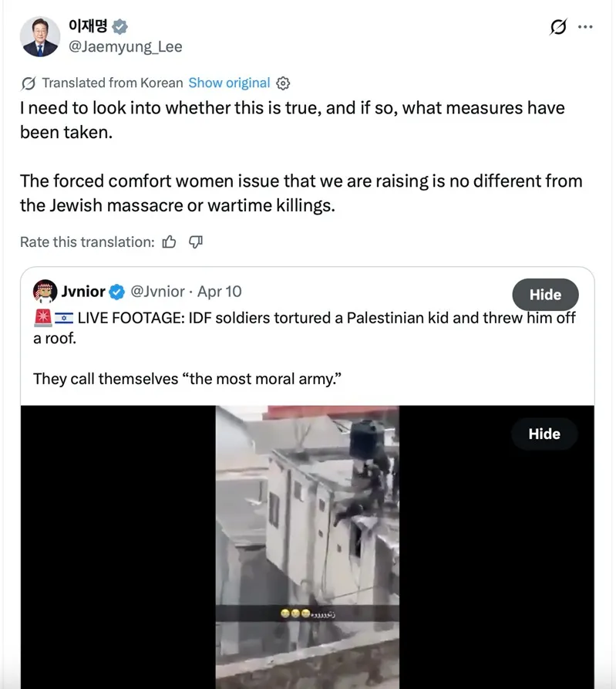
Task: Open translation settings gear icon
Action: pos(283,83)
